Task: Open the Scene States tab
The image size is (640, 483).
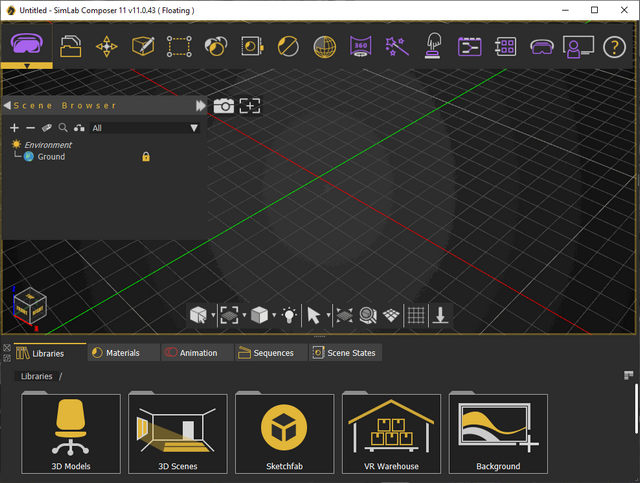Action: 345,353
